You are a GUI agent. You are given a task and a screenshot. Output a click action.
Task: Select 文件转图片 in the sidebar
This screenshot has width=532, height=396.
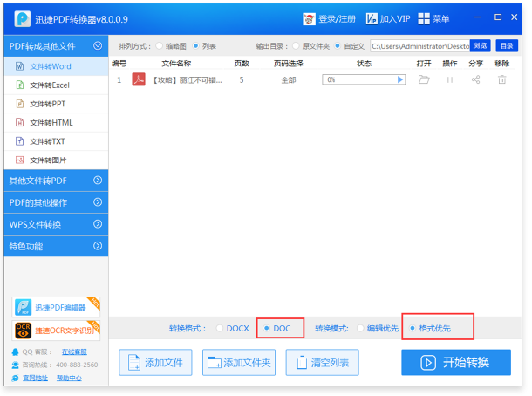tap(56, 160)
